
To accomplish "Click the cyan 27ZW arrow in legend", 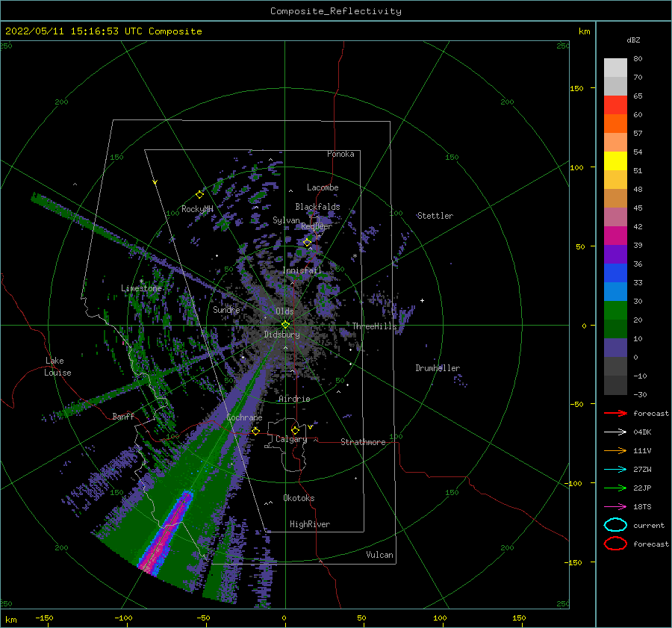I will (x=615, y=470).
